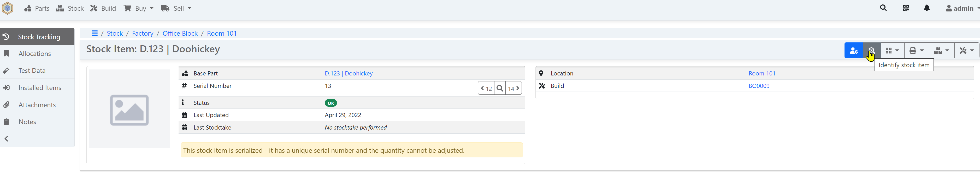Select Test Data in the sidebar
The image size is (980, 173).
coord(32,70)
